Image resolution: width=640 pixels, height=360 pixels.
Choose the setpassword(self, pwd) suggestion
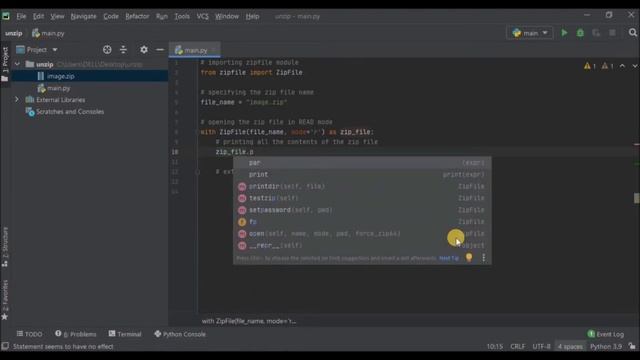[x=362, y=210]
